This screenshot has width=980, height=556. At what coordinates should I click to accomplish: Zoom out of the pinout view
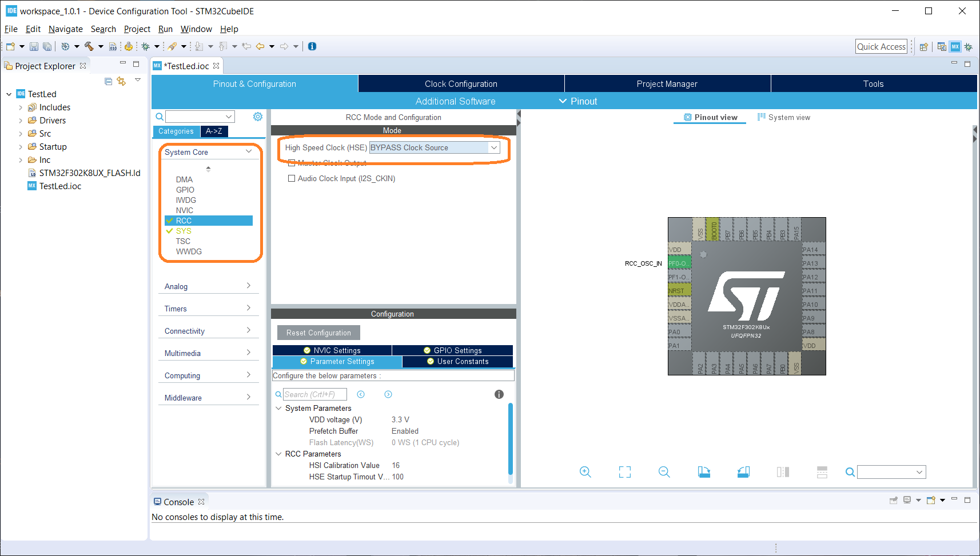(664, 472)
